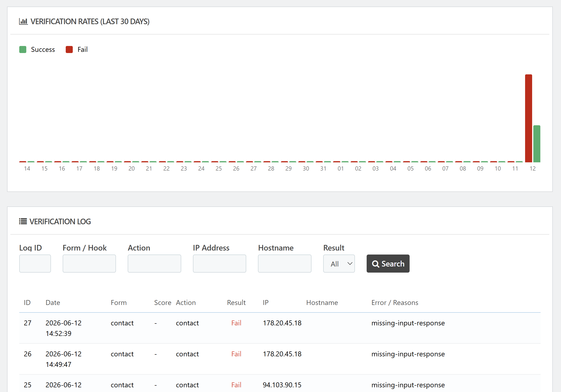561x392 pixels.
Task: Click the list icon beside Verification Log
Action: click(23, 221)
